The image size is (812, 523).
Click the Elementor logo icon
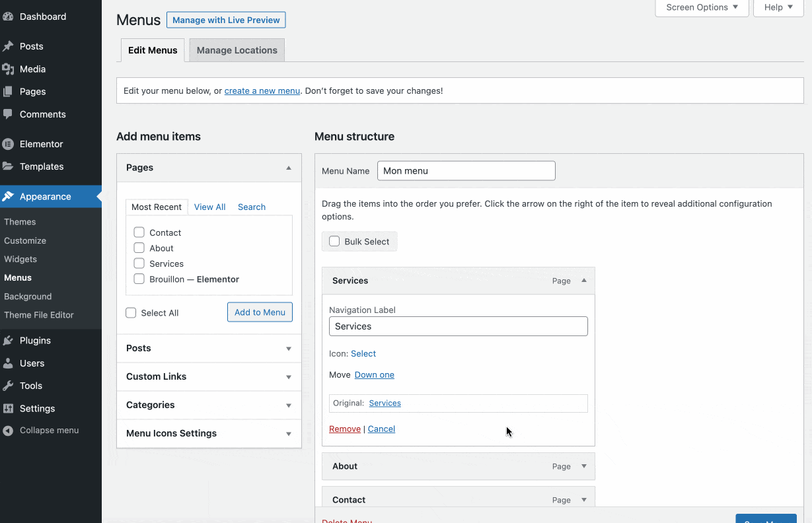click(8, 144)
